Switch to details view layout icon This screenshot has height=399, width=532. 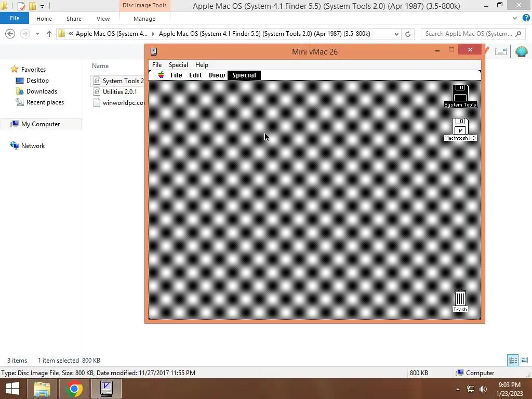pos(513,360)
